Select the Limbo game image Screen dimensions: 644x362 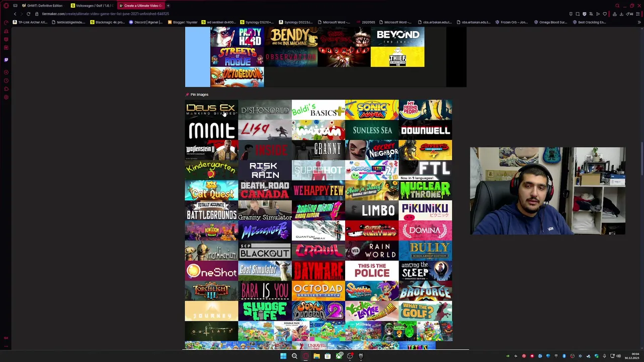click(x=372, y=210)
